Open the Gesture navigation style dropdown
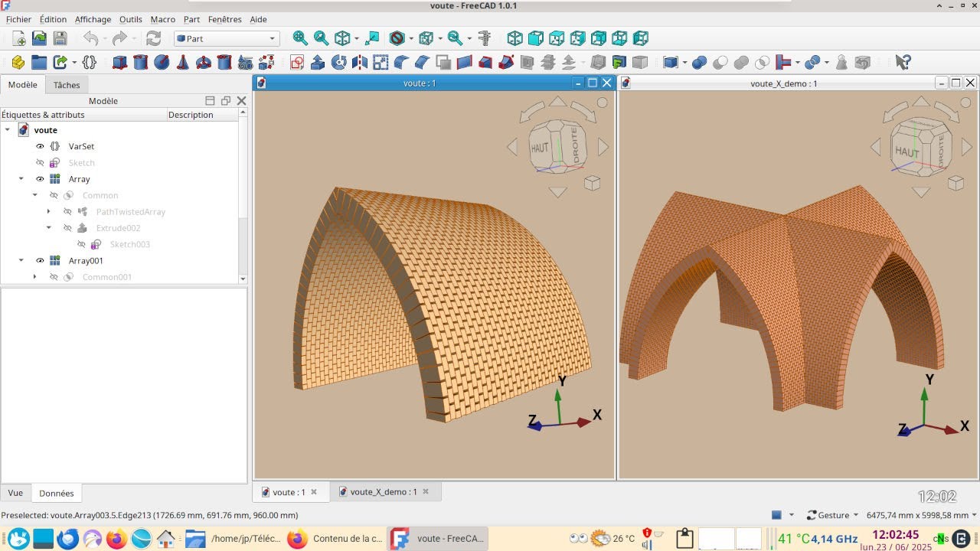 pos(832,515)
